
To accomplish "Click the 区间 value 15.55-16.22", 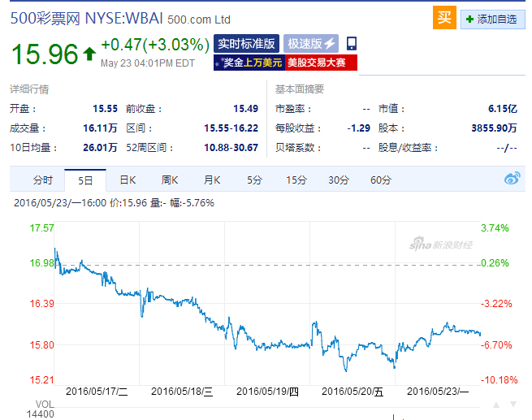I will pos(231,128).
